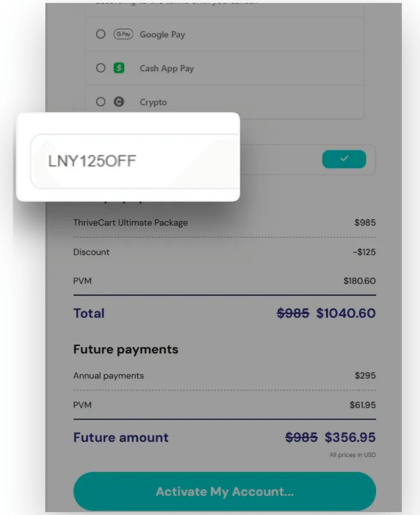Click the Discount line showing -$125
Image resolution: width=420 pixels, height=515 pixels.
click(x=224, y=252)
